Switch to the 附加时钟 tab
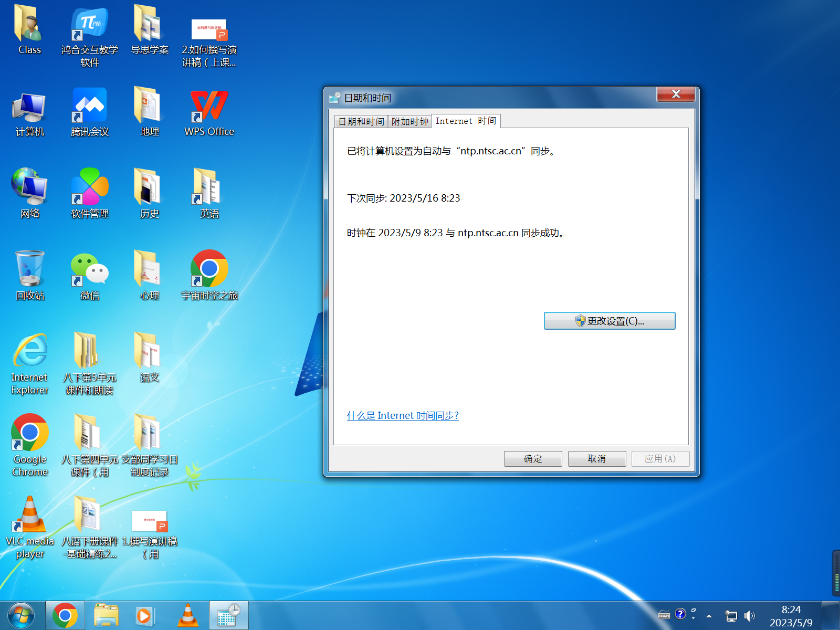The height and width of the screenshot is (630, 840). 409,122
